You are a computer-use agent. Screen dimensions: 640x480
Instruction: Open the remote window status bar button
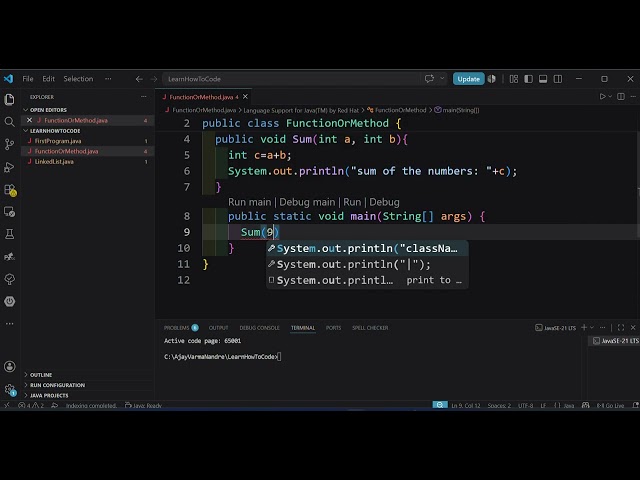pos(7,406)
